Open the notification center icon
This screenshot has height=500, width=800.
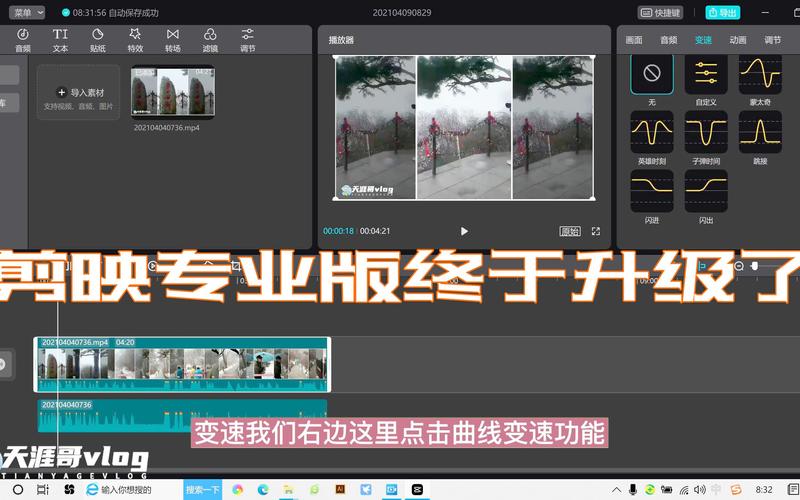(794, 490)
